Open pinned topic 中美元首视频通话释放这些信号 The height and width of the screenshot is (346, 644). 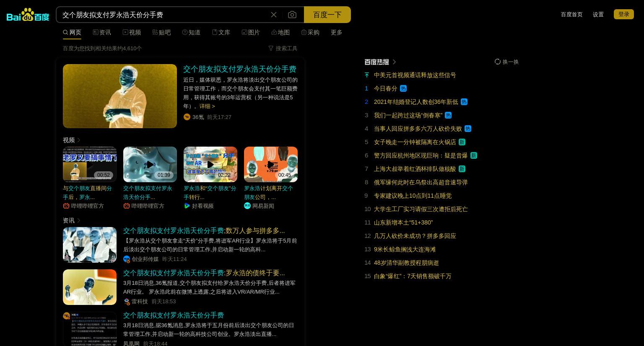pos(415,75)
